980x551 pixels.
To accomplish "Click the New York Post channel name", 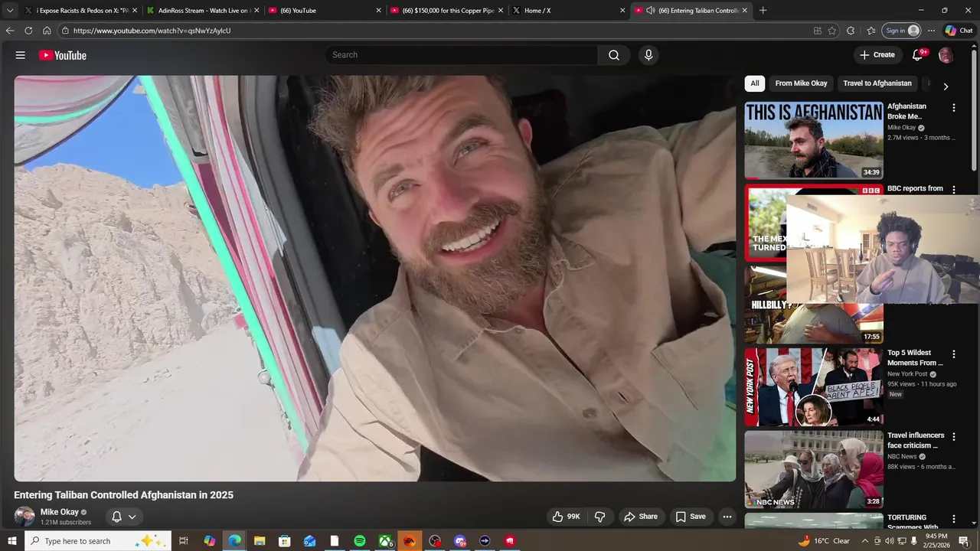I will click(907, 374).
